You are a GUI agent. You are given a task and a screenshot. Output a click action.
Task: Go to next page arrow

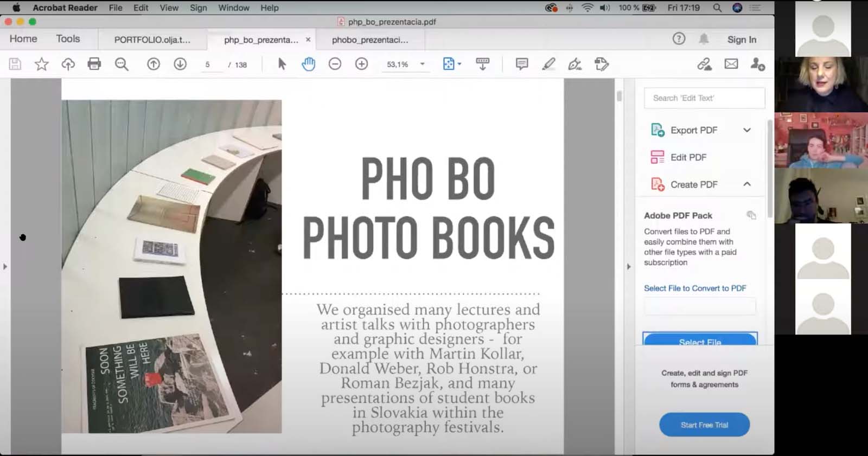click(x=180, y=64)
